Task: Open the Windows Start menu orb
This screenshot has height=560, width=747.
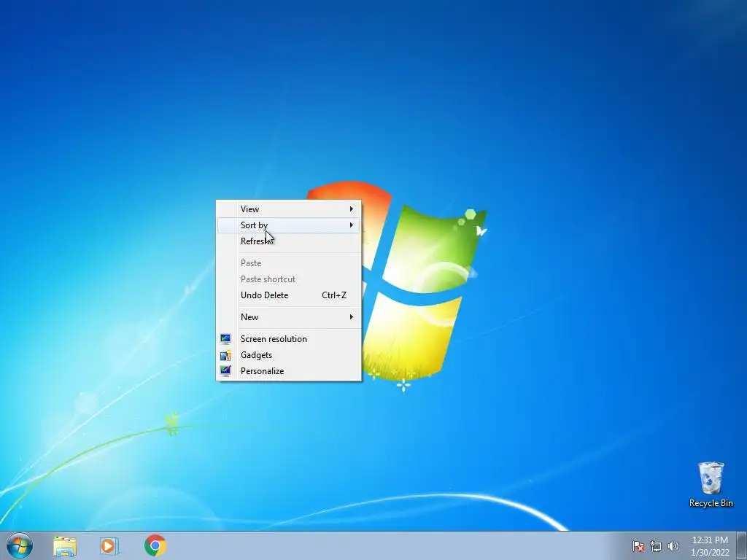Action: pyautogui.click(x=20, y=545)
